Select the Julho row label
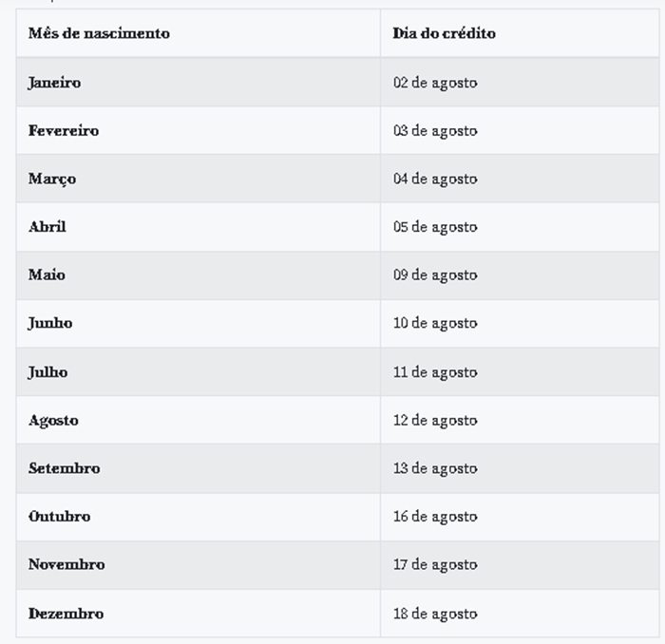Viewport: 665px width, 644px height. pos(47,371)
